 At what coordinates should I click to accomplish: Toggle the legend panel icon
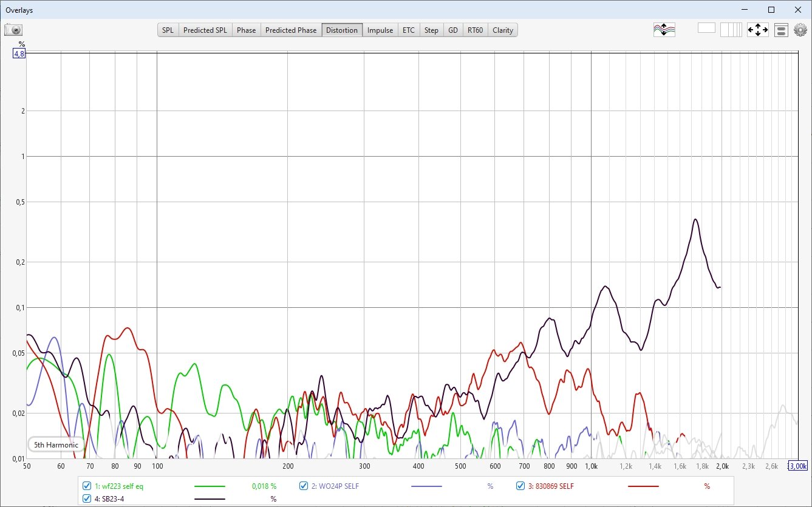click(781, 30)
